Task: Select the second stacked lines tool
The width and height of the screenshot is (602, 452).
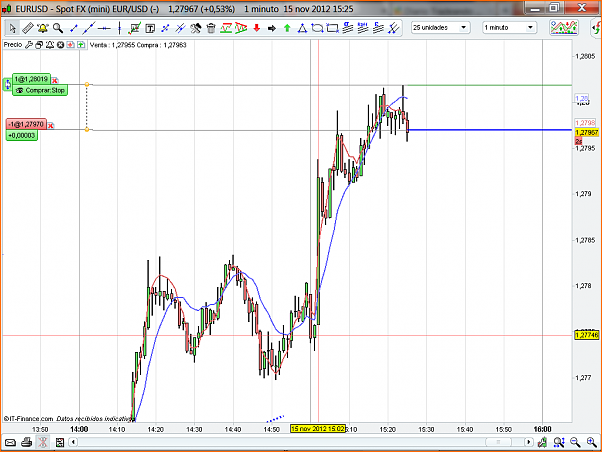Action: pyautogui.click(x=363, y=28)
